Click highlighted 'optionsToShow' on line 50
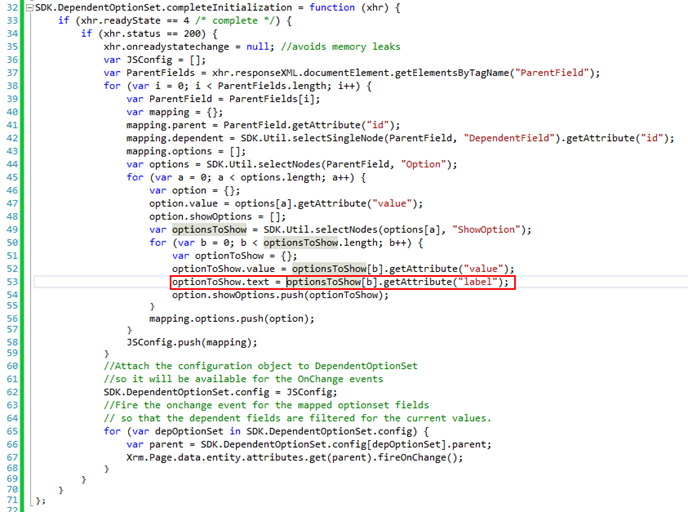This screenshot has width=688, height=512. coord(301,243)
